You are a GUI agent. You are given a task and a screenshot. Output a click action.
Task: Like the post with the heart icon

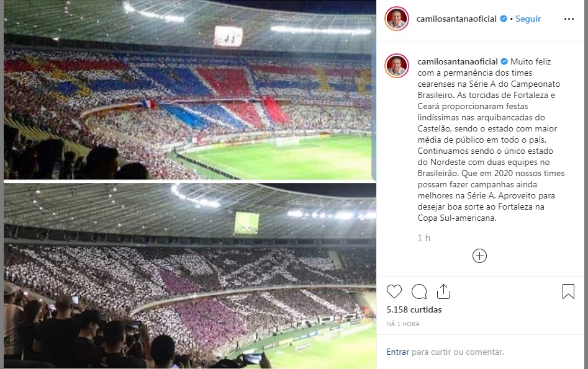[x=394, y=291]
